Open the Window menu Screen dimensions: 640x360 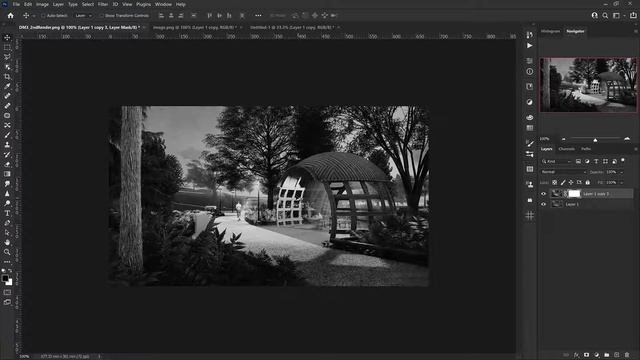[163, 4]
